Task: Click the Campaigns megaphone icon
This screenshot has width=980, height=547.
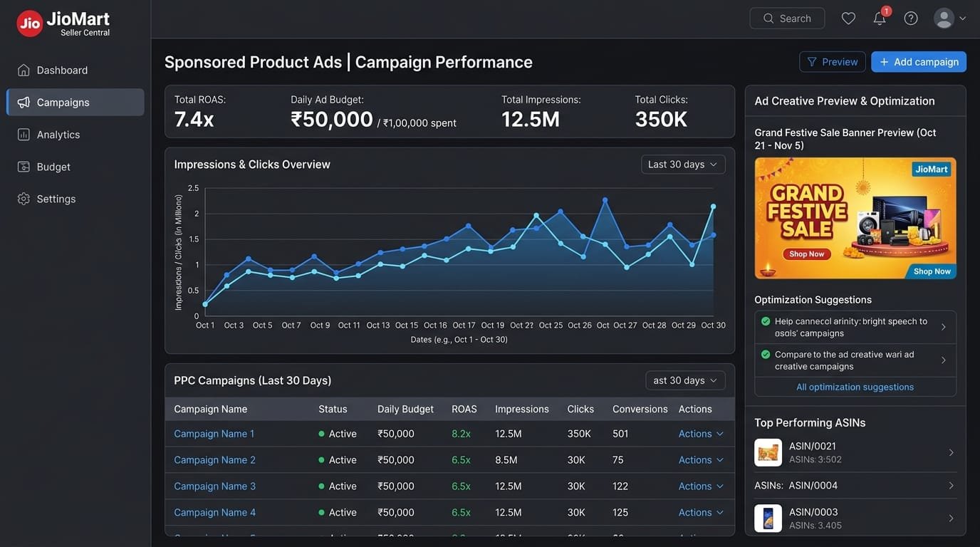Action: click(24, 102)
